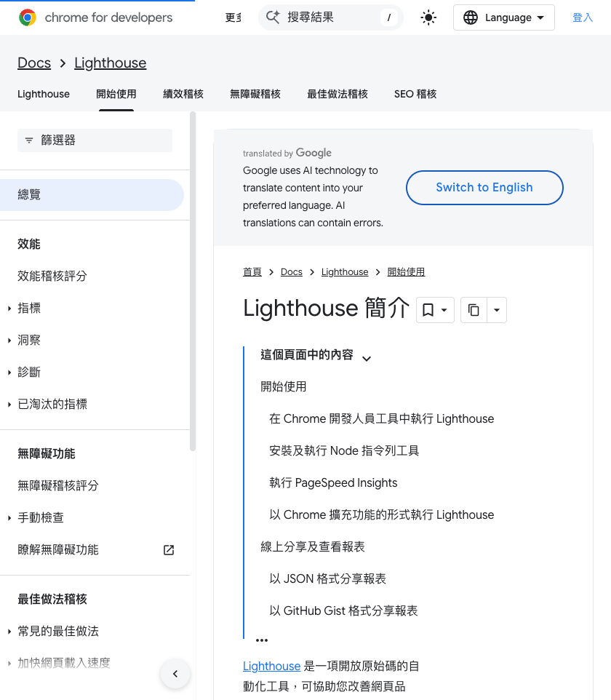Click the Chrome for Developers logo

tap(95, 17)
